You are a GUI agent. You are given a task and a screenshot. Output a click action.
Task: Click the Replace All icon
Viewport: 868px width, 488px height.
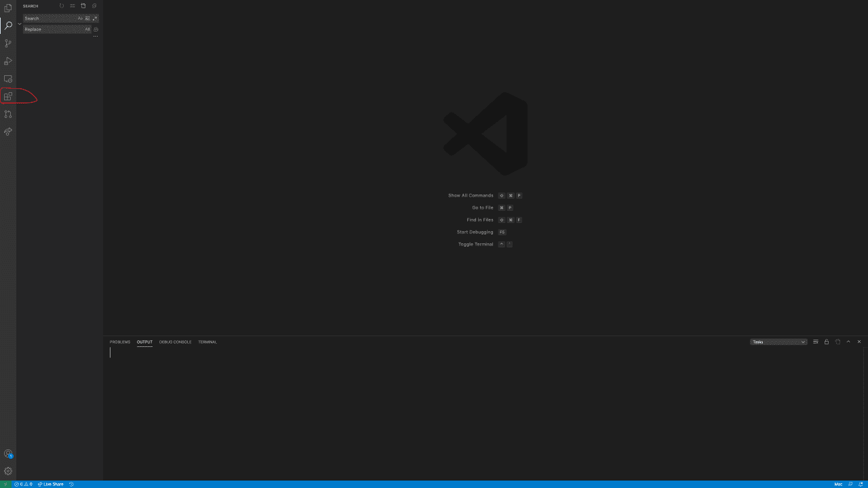[96, 29]
